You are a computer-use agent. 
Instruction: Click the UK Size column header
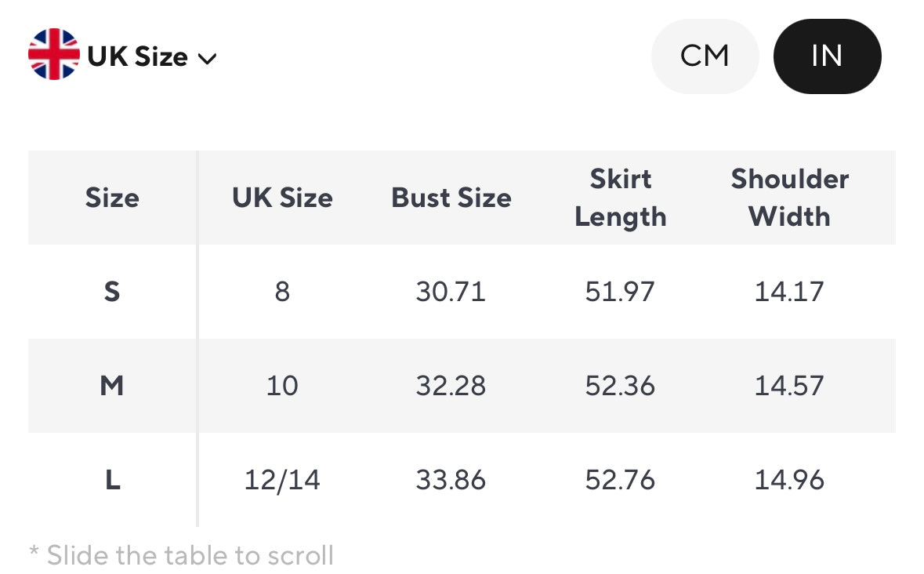click(x=282, y=198)
